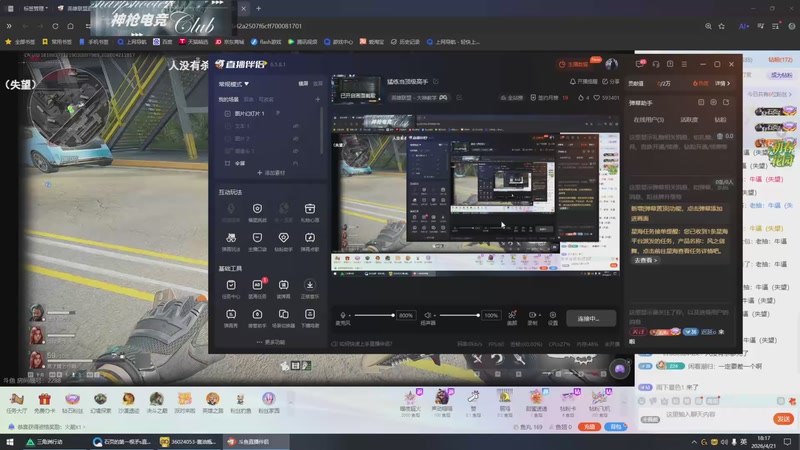Mute the speaker icon next to slider
This screenshot has height=450, width=800.
click(x=428, y=315)
